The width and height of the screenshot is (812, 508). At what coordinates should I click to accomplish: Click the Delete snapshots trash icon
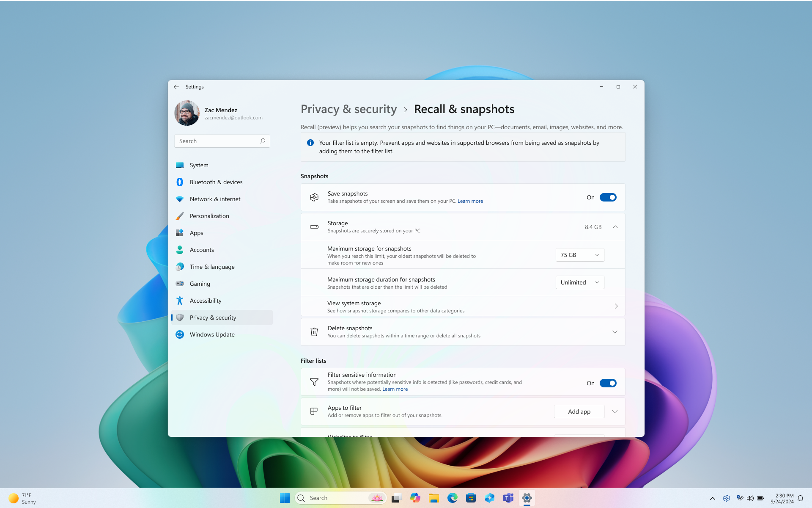click(314, 331)
